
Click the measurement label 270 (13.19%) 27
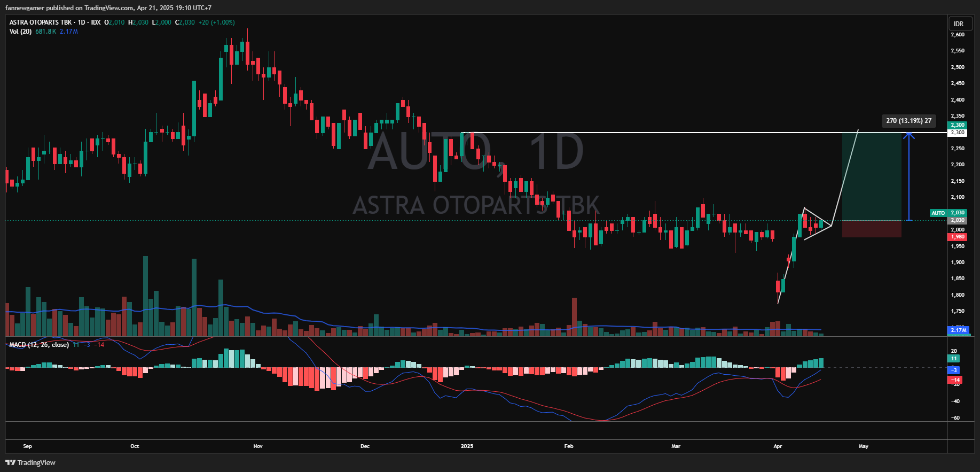coord(908,121)
